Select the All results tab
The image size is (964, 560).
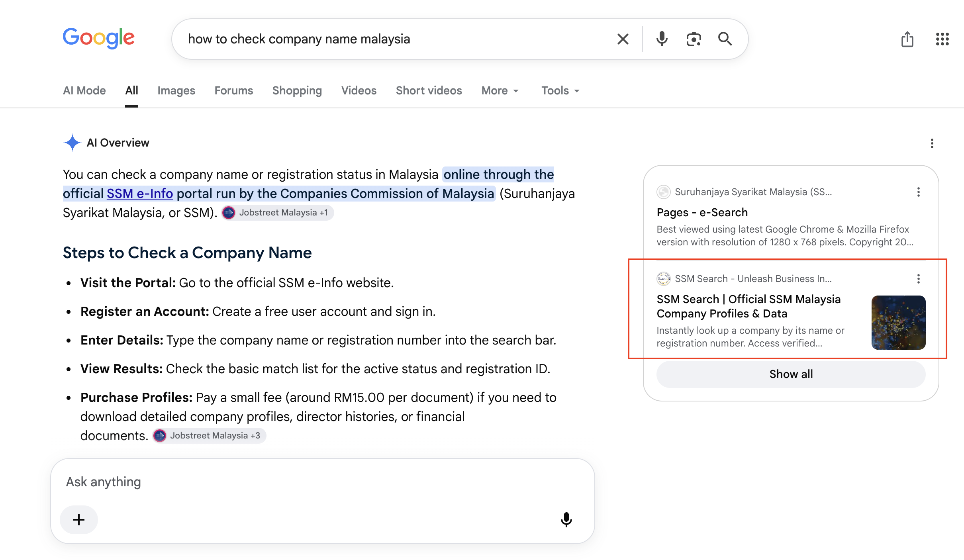click(x=131, y=90)
